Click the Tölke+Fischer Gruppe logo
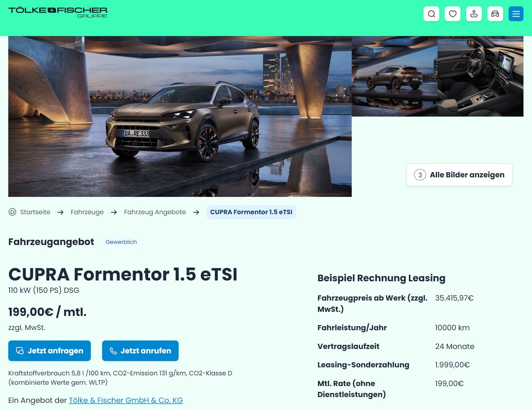The width and height of the screenshot is (532, 410). tap(58, 12)
